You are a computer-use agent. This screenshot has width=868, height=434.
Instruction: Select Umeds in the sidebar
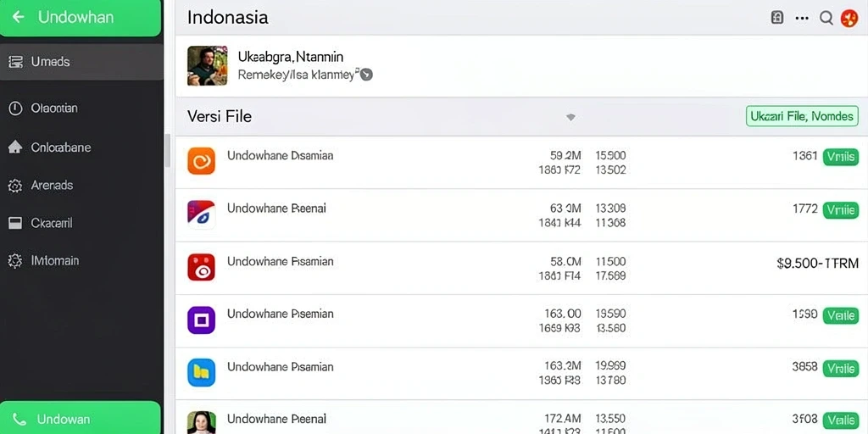pos(81,61)
